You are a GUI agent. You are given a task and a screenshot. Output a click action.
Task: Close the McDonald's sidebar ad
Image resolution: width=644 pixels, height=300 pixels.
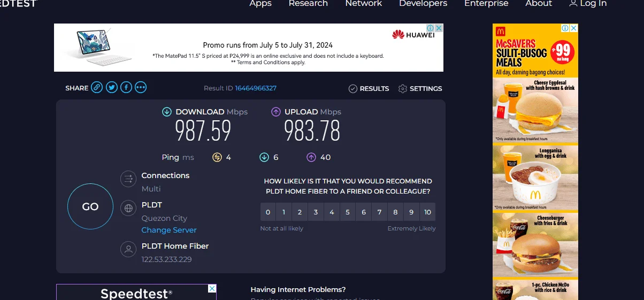573,28
